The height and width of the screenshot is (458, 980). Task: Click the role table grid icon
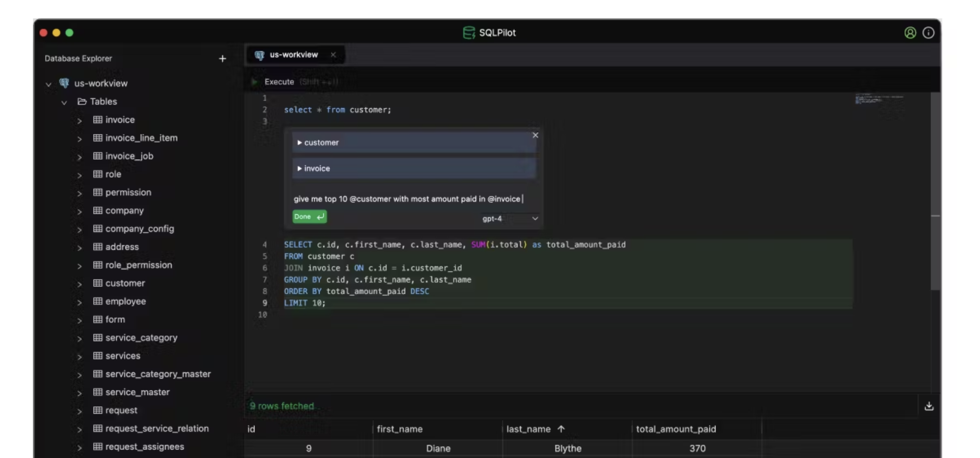[x=98, y=174]
